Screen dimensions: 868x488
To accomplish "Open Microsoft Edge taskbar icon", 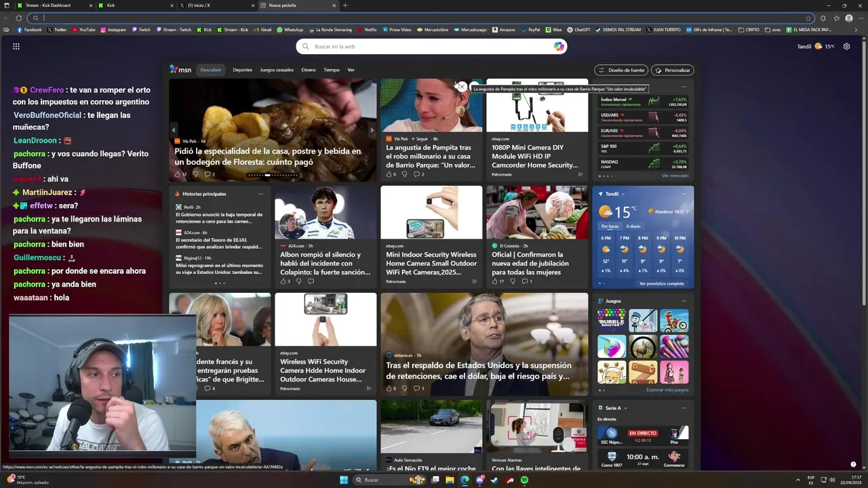I will (465, 480).
